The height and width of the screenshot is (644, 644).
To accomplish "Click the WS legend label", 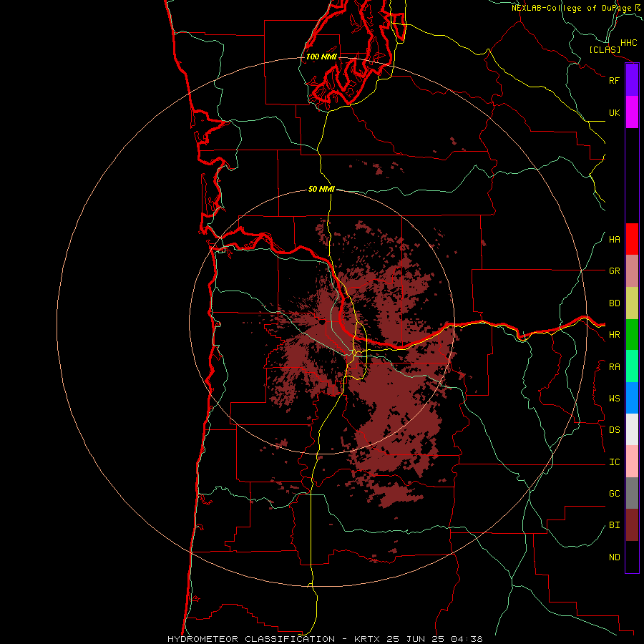I will tap(614, 399).
